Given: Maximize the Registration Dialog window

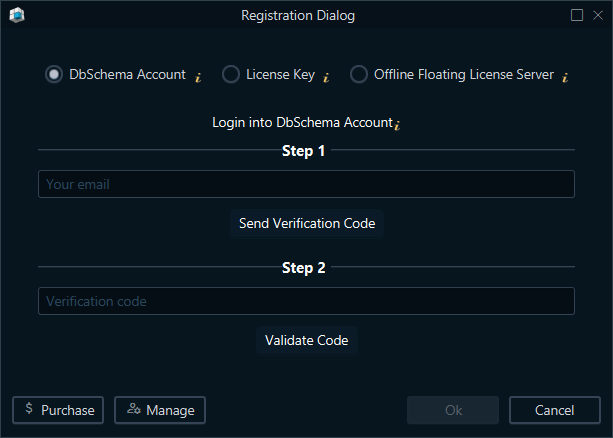Looking at the screenshot, I should coord(577,15).
